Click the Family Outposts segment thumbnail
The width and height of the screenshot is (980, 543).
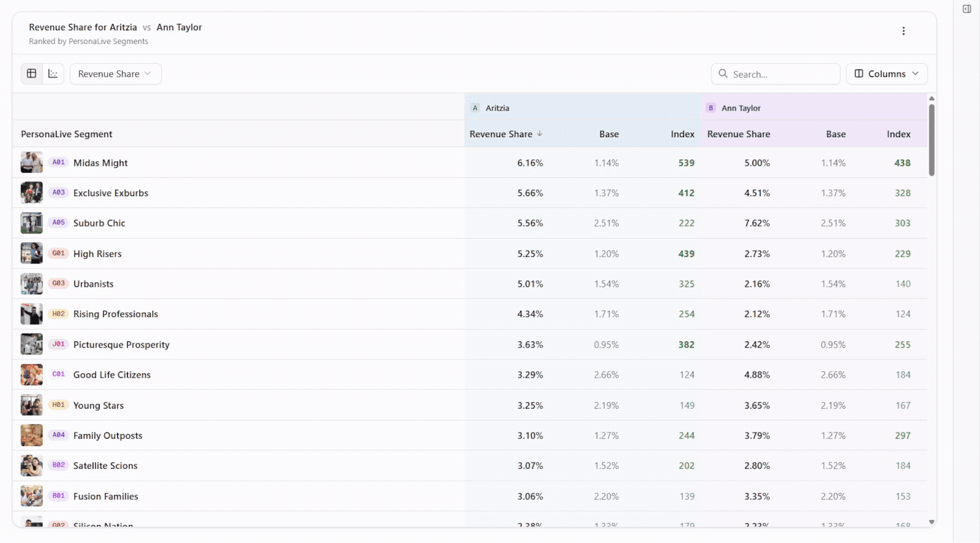[31, 435]
